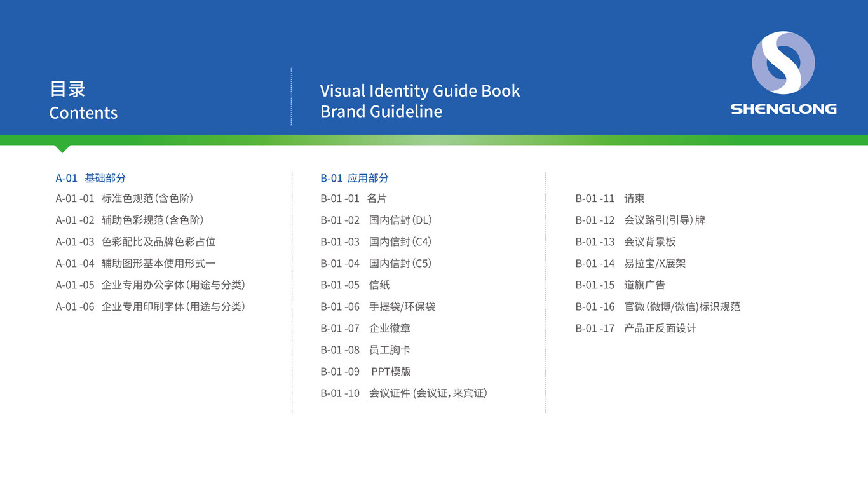Image resolution: width=868 pixels, height=488 pixels.
Task: Open entry B-01-07 企业徽章
Action: coord(365,328)
